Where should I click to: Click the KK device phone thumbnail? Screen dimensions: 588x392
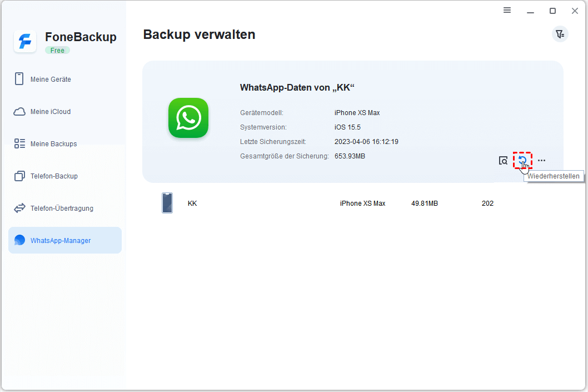pos(167,203)
